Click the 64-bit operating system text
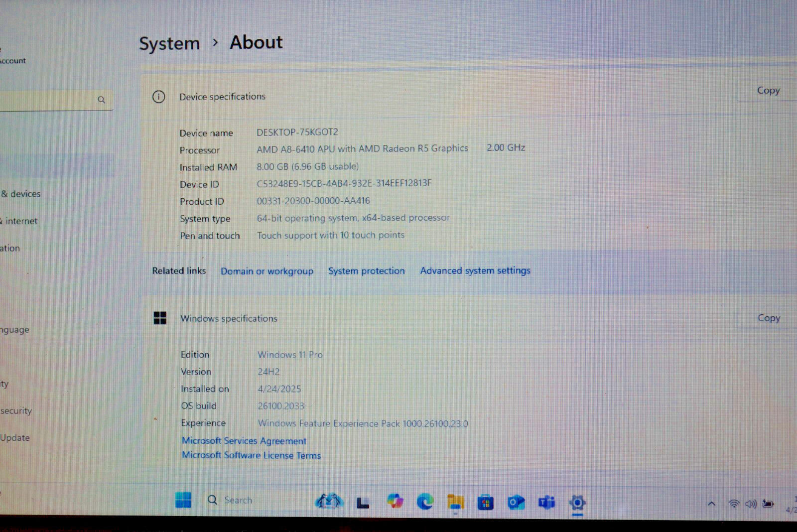 coord(353,218)
